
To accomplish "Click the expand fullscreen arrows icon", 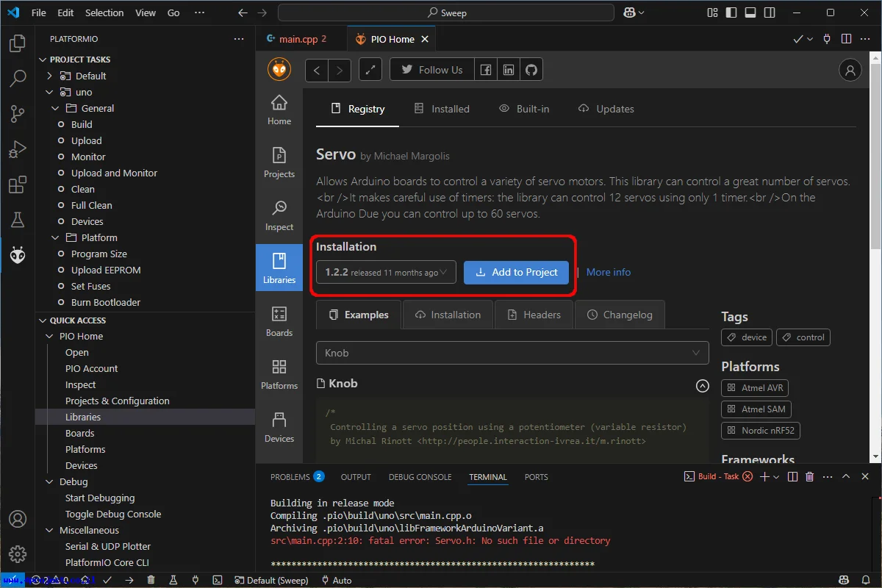I will coord(370,70).
